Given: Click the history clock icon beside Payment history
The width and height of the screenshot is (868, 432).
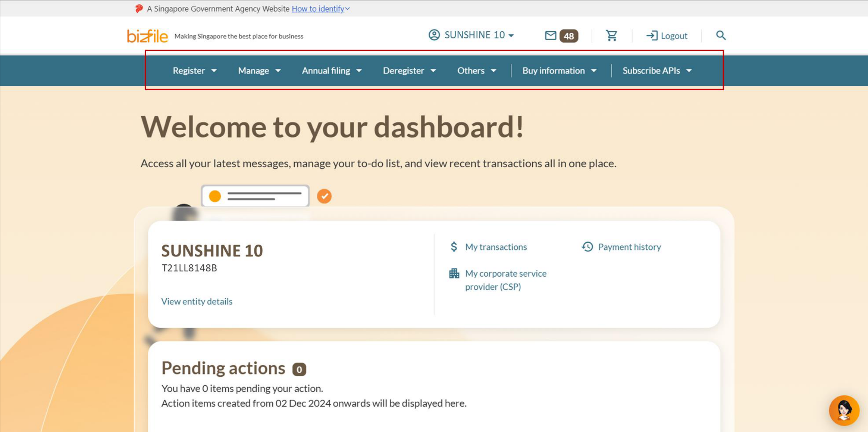Looking at the screenshot, I should coord(587,247).
